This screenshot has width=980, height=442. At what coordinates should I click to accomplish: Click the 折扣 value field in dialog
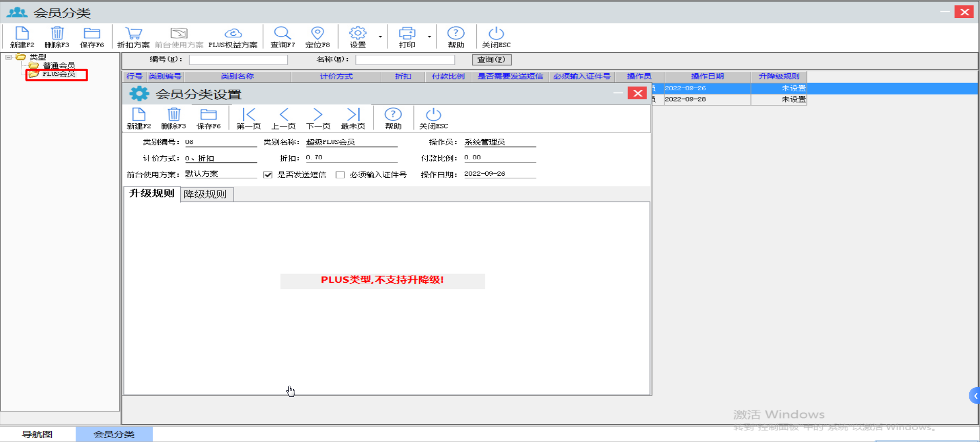351,158
